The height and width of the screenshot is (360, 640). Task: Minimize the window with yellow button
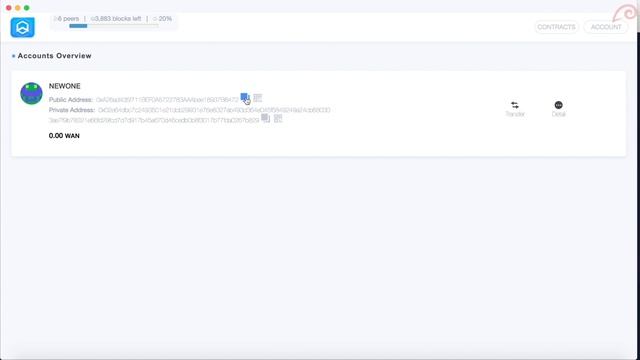(18, 8)
